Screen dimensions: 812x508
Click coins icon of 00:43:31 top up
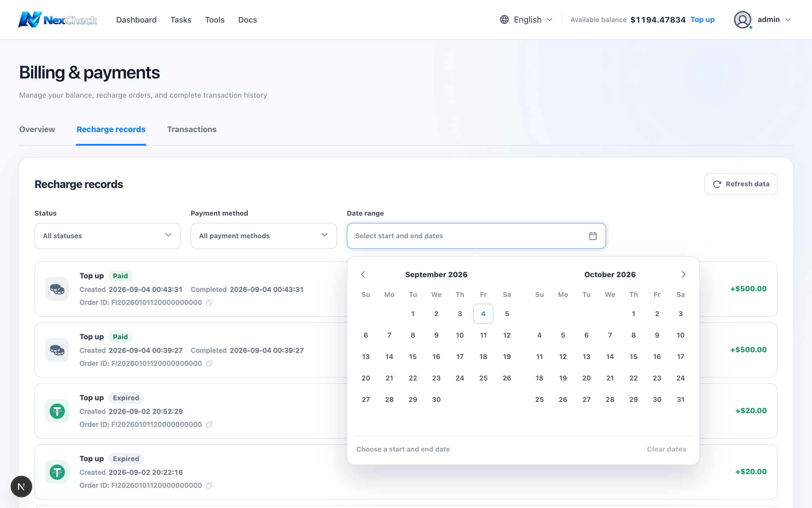coord(57,289)
